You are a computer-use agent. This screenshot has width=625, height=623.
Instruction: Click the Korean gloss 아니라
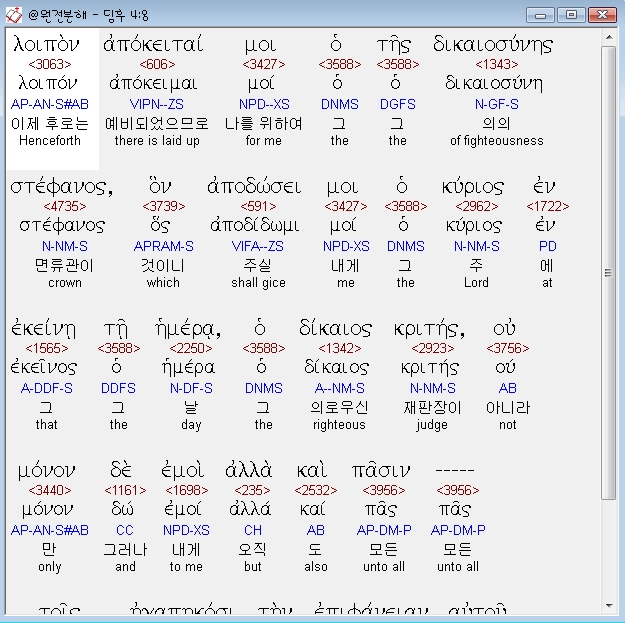tap(507, 407)
